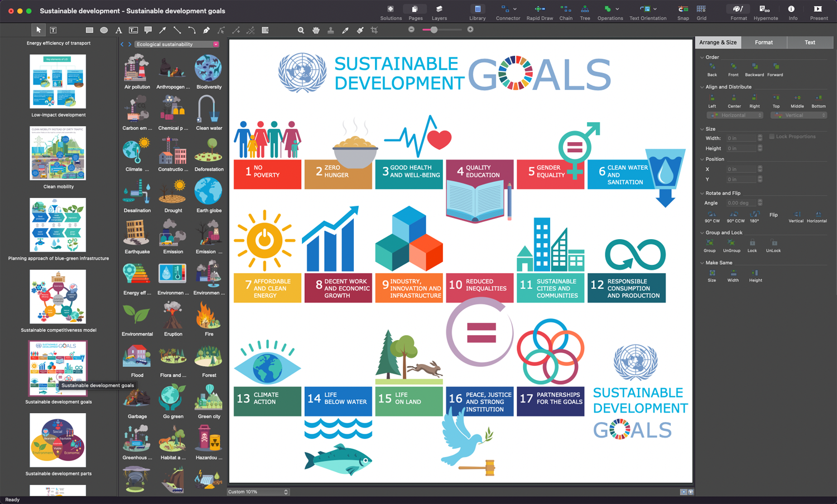
Task: Click Rotate 90° CW button
Action: [712, 217]
